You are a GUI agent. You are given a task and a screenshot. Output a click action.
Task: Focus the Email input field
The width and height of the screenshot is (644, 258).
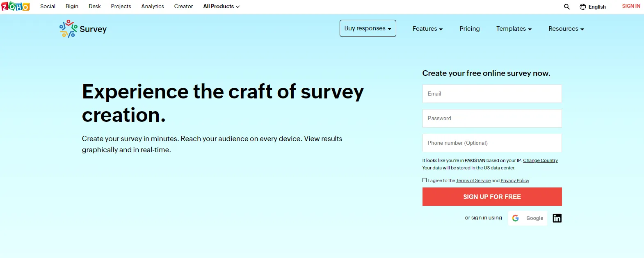click(x=492, y=94)
